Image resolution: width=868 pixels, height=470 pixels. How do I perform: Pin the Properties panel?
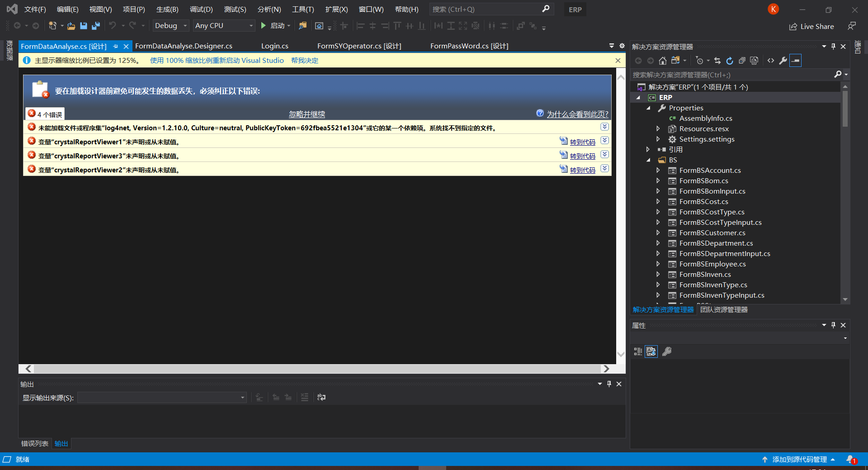click(833, 325)
